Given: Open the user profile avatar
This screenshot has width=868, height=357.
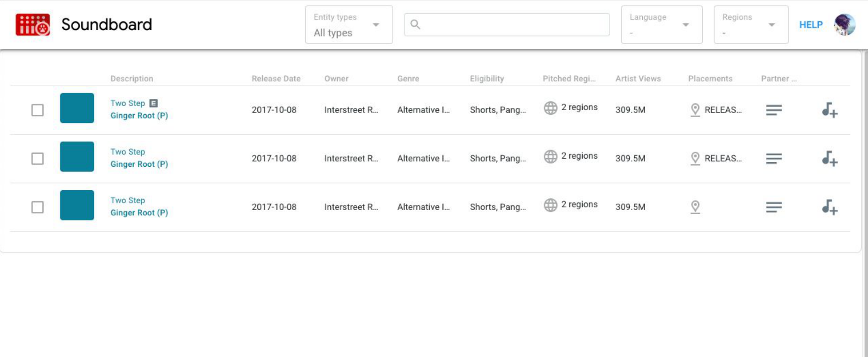Looking at the screenshot, I should click(845, 24).
